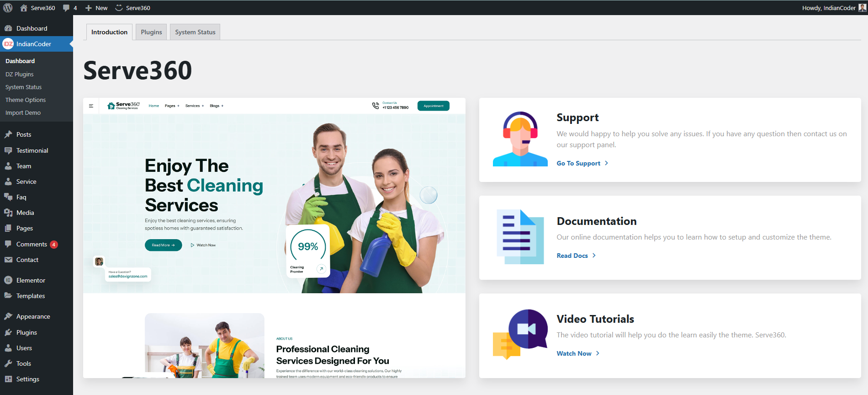Open Comments with 4 pending badge
This screenshot has width=868, height=395.
32,244
